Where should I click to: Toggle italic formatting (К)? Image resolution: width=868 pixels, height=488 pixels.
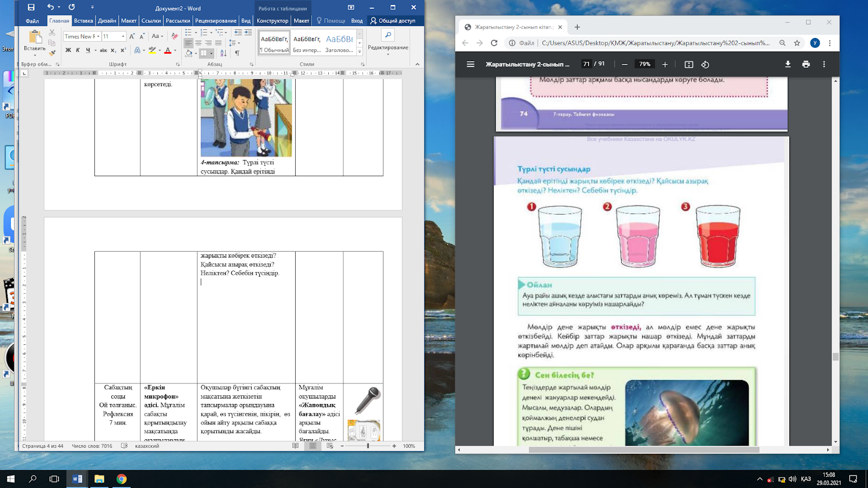pyautogui.click(x=78, y=50)
